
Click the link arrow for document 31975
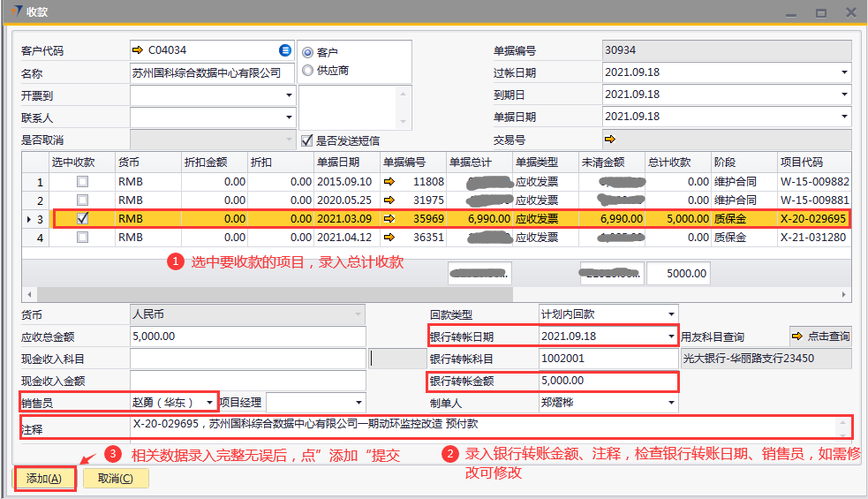389,200
